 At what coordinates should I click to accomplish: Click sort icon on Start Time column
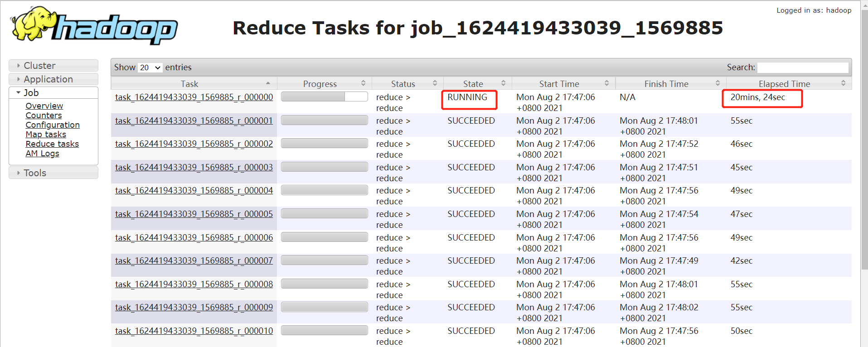pos(606,83)
